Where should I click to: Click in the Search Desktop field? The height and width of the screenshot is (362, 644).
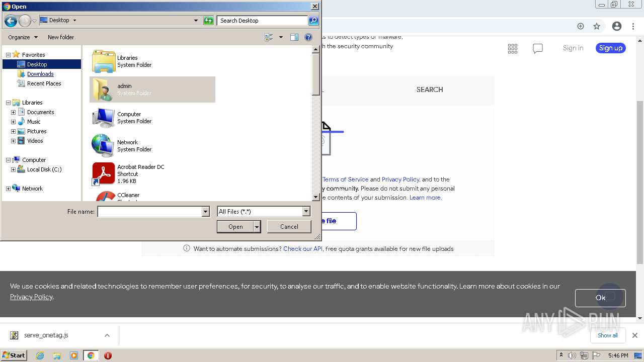click(x=263, y=21)
